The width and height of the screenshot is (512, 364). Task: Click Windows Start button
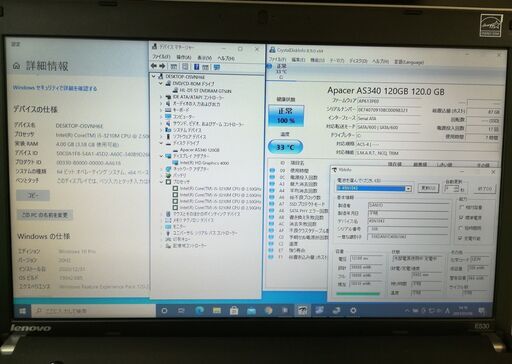[23, 311]
